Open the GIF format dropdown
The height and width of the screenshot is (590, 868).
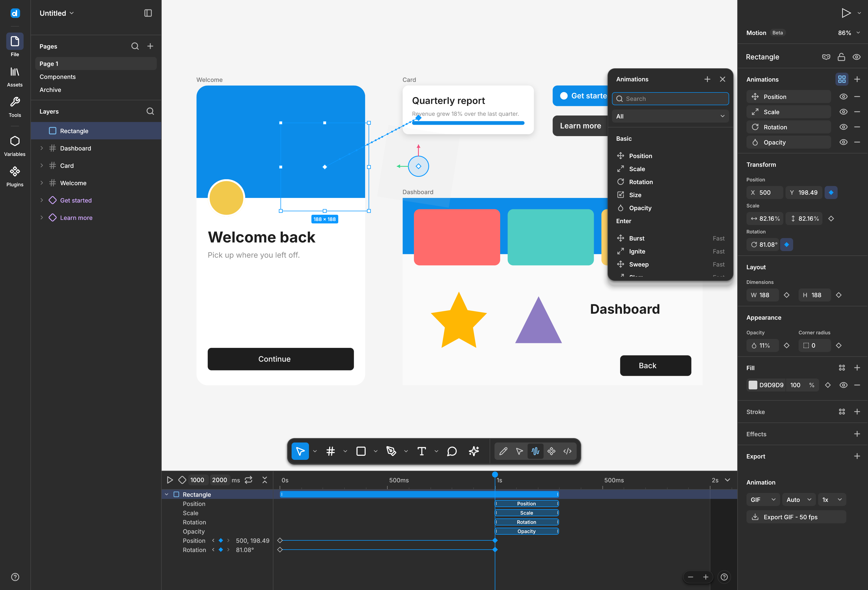pyautogui.click(x=763, y=500)
